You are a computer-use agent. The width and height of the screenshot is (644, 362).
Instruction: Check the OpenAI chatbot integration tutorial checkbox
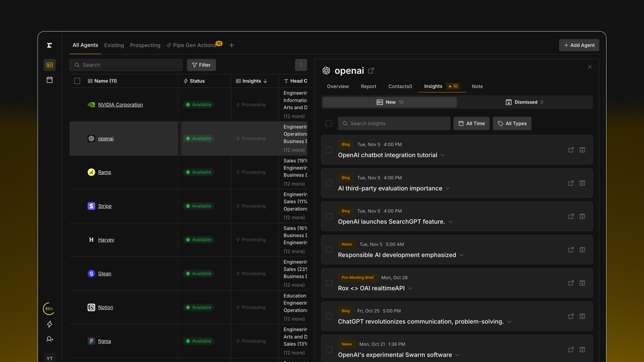click(x=329, y=150)
